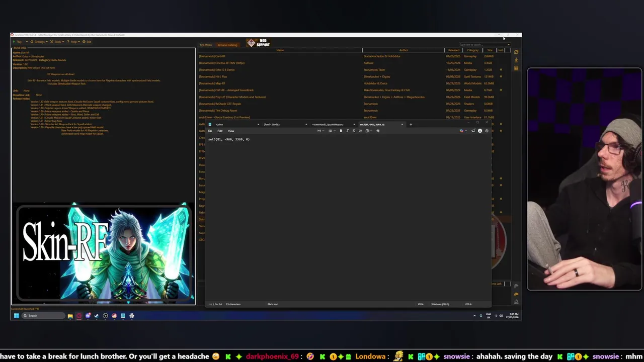
Task: Click the Ln 1, Col 24 status entry
Action: pyautogui.click(x=215, y=304)
